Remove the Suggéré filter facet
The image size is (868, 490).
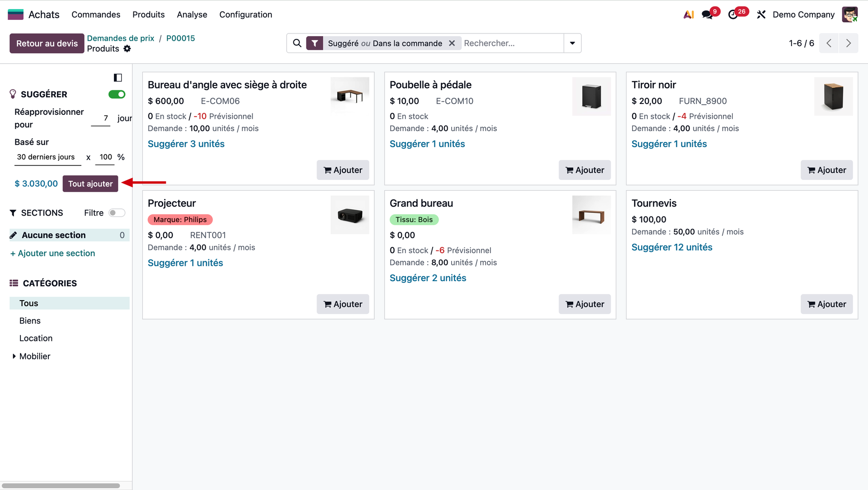click(x=452, y=43)
